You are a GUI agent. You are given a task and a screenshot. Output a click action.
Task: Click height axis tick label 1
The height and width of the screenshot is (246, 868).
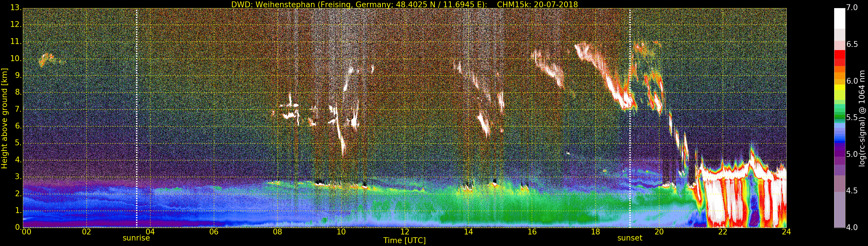pyautogui.click(x=18, y=210)
